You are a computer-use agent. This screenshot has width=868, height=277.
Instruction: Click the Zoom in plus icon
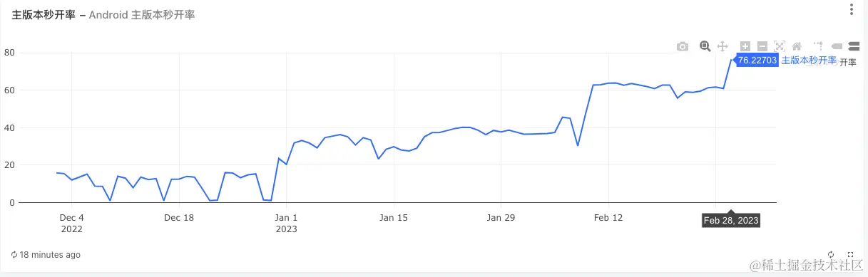point(745,46)
